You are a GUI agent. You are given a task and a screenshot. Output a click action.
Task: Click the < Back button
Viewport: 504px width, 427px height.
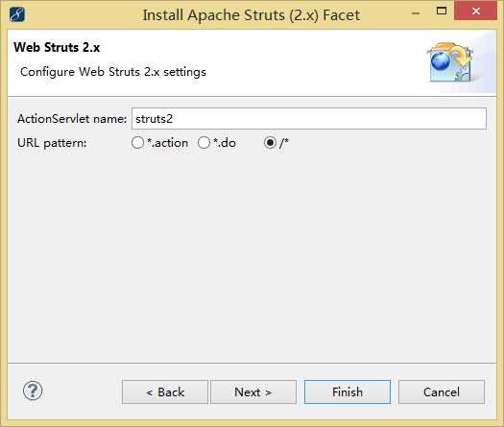pos(165,392)
